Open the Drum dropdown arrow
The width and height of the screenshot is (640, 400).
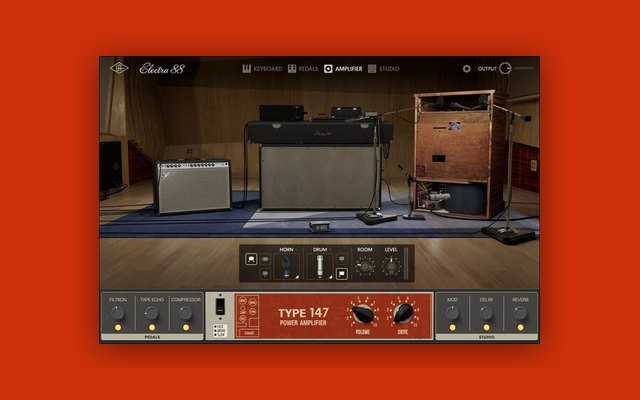(x=330, y=249)
